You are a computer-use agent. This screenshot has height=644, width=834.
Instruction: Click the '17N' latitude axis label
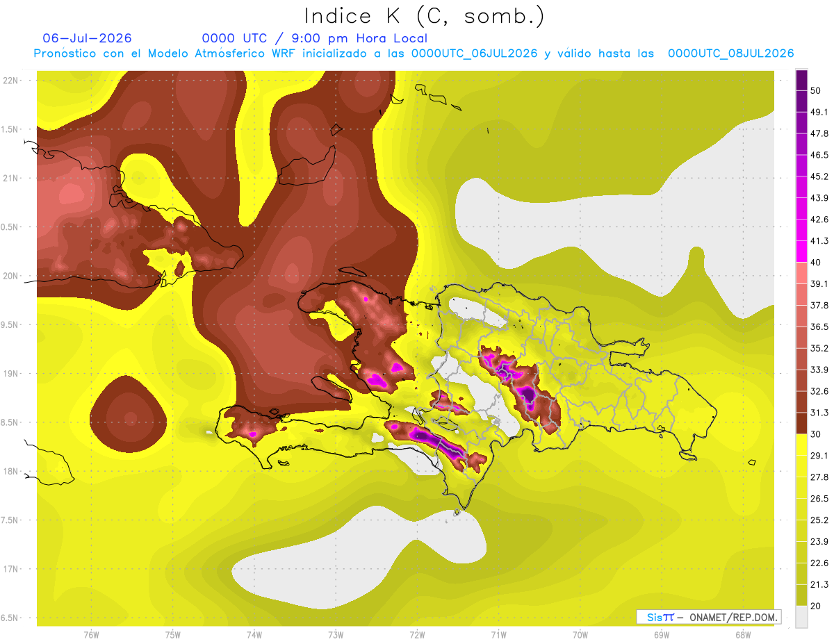11,569
